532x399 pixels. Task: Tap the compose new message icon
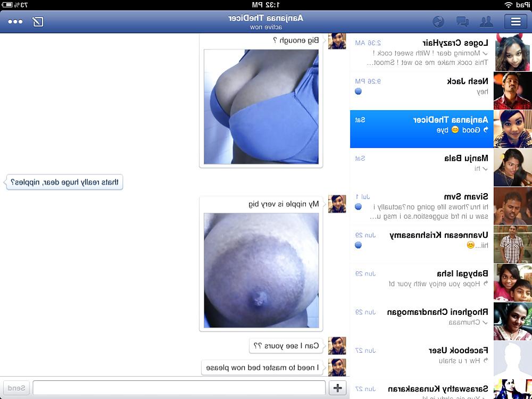click(x=38, y=22)
